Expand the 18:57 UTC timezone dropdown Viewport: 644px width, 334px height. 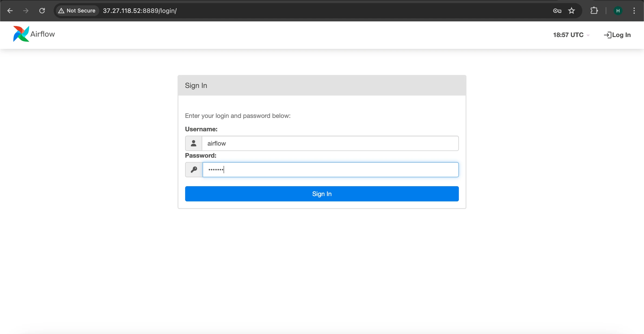pos(571,35)
